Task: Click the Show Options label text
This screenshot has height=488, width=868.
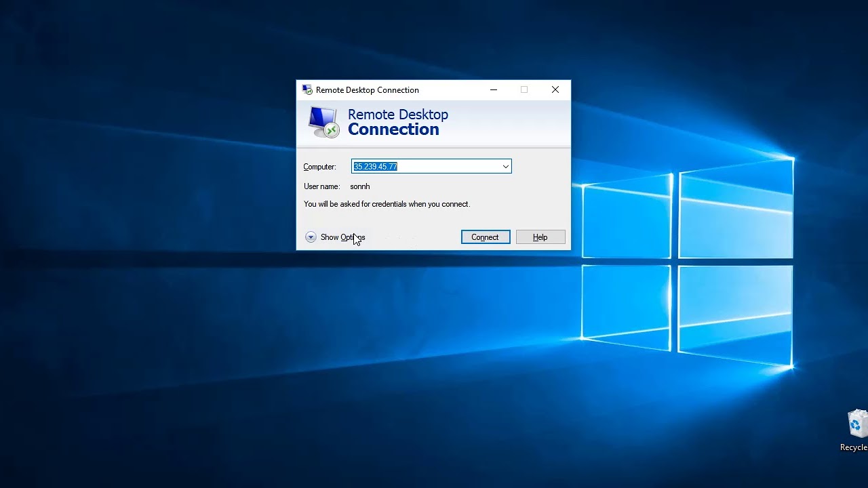Action: point(342,237)
